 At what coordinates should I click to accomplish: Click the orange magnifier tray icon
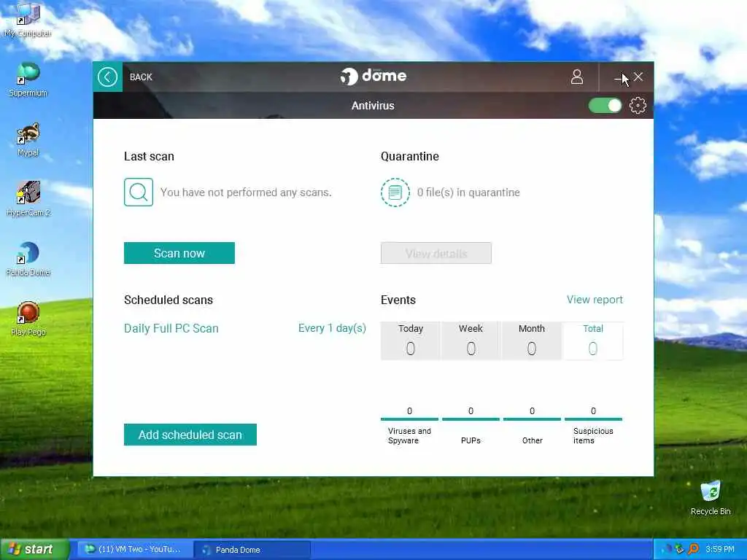tap(693, 549)
